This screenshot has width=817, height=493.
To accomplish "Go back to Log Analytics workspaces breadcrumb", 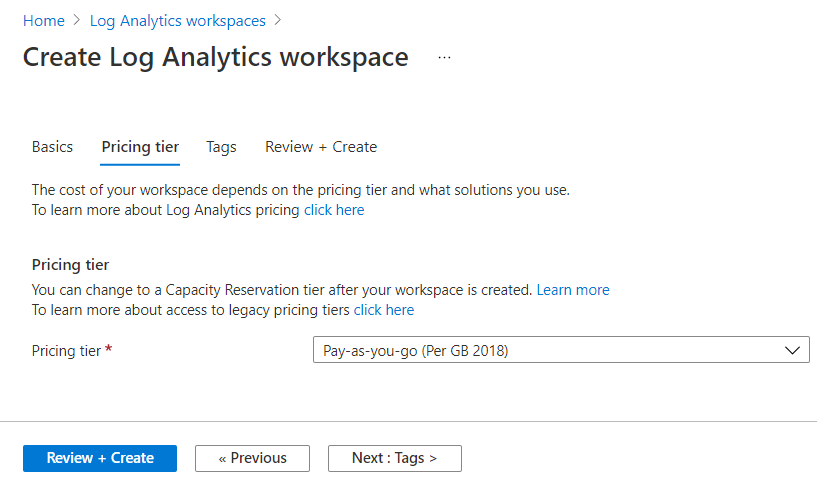I will coord(178,21).
